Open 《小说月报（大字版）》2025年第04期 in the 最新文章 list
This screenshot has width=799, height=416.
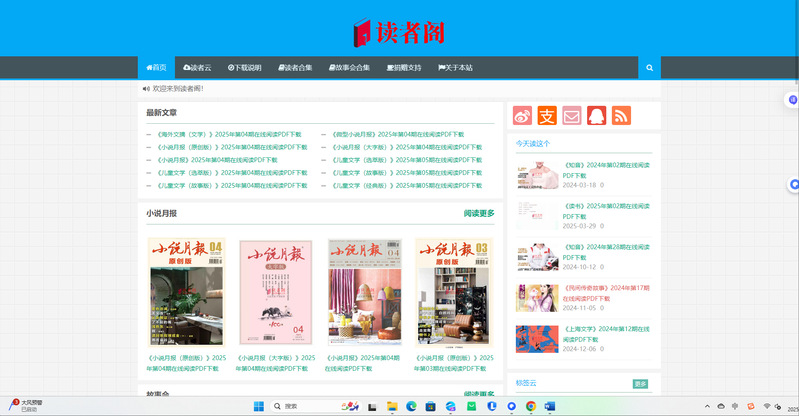click(407, 147)
